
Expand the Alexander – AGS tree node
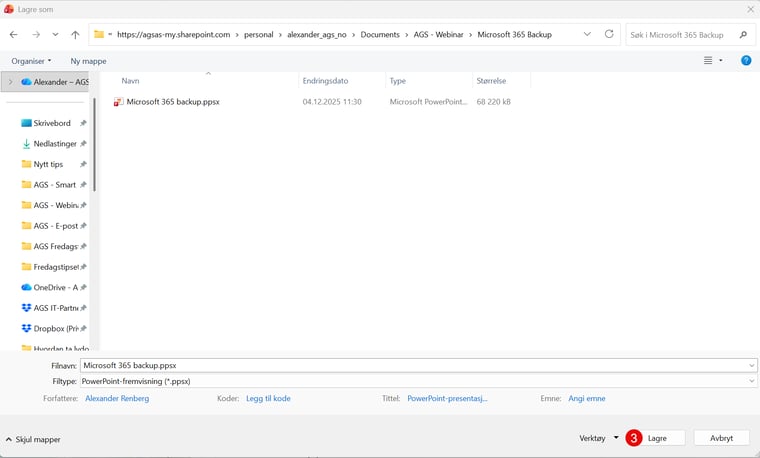tap(11, 82)
